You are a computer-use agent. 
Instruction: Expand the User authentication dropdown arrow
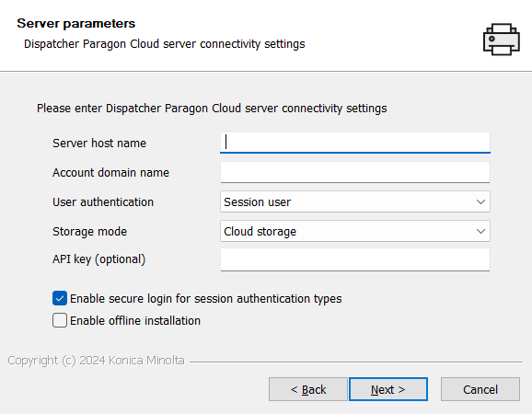[x=480, y=202]
